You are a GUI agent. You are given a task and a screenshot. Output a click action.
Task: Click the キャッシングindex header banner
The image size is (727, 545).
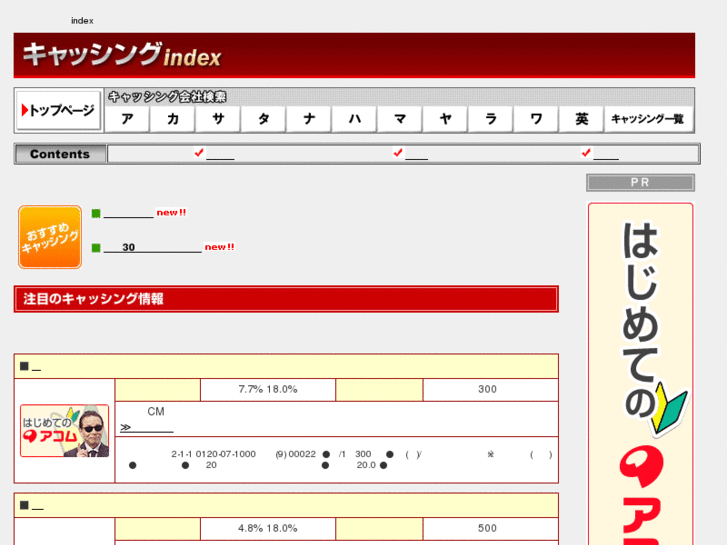coord(354,55)
